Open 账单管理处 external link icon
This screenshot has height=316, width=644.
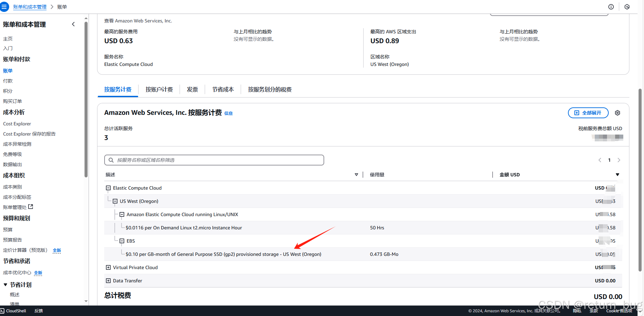pos(31,207)
